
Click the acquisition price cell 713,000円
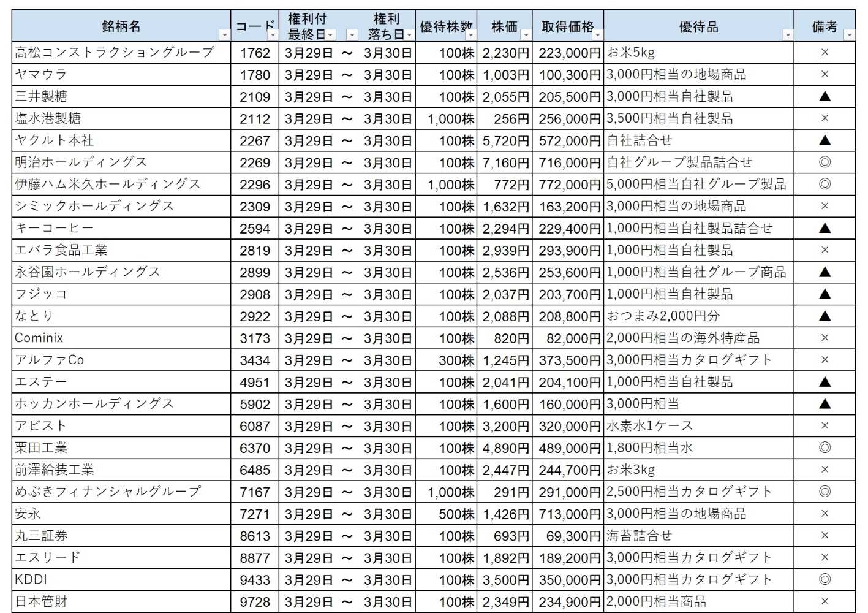point(568,514)
